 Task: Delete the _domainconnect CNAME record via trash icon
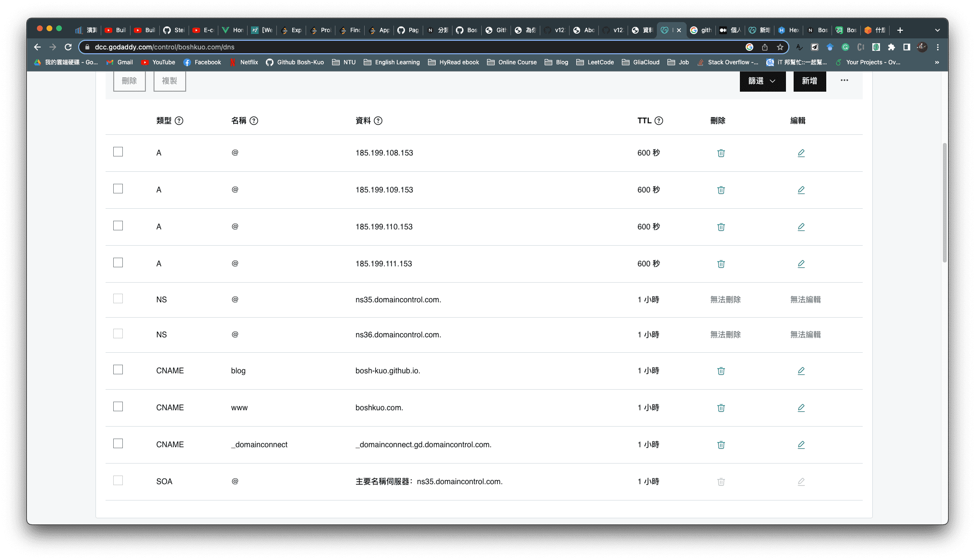tap(721, 445)
